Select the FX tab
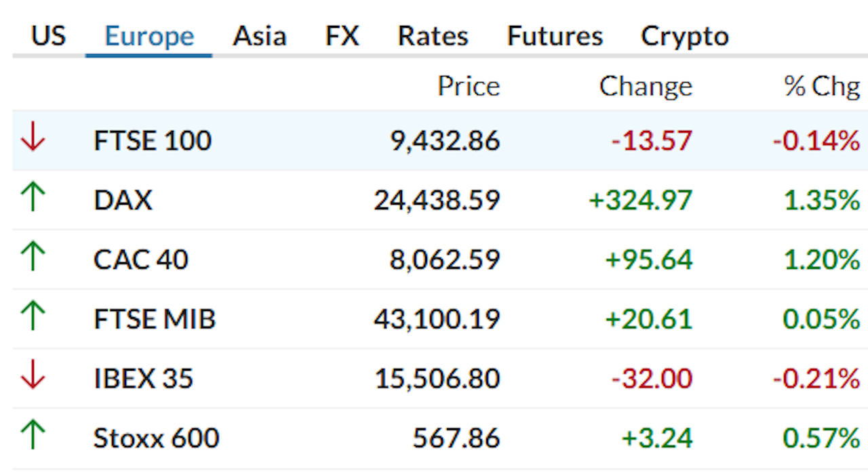This screenshot has width=868, height=473. point(342,36)
